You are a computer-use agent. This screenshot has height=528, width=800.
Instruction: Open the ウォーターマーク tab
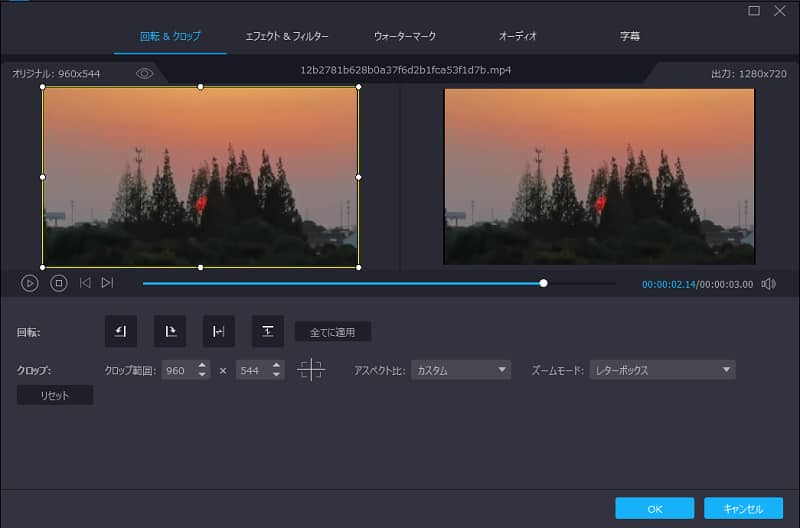(405, 36)
